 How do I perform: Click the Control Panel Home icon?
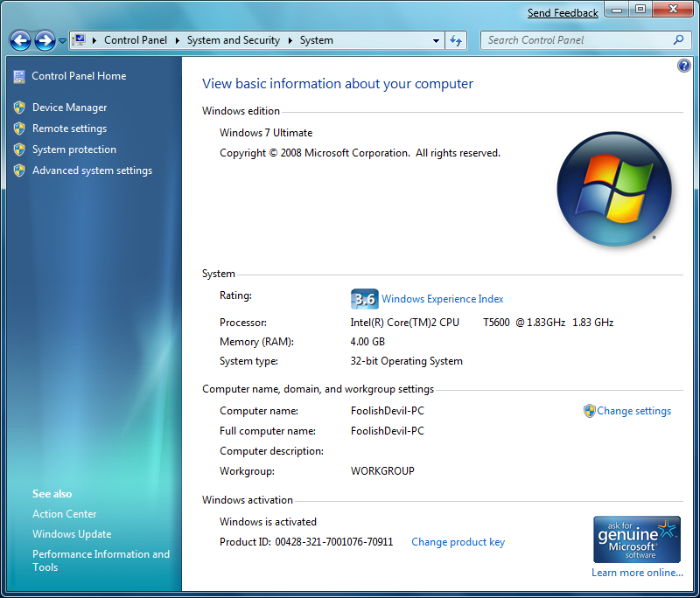coord(19,77)
